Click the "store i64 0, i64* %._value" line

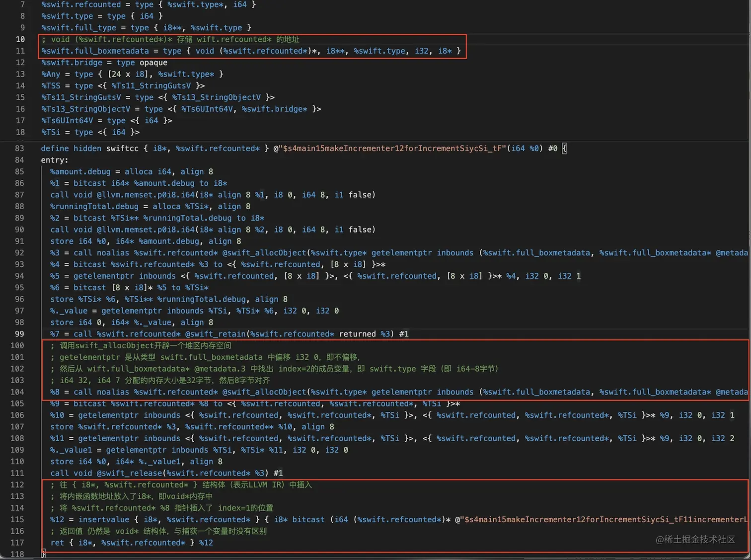point(132,322)
